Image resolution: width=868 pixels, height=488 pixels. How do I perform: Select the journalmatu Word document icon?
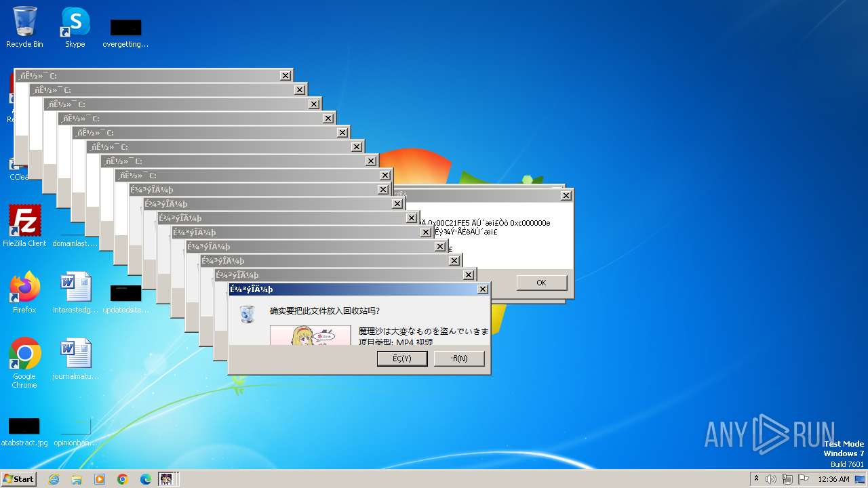tap(75, 359)
